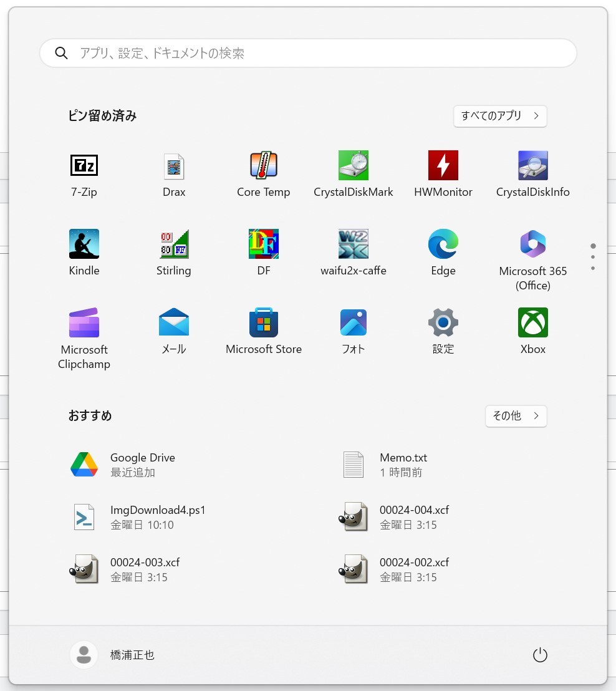616x691 pixels.
Task: Launch waifu2x-caffe
Action: pos(354,253)
